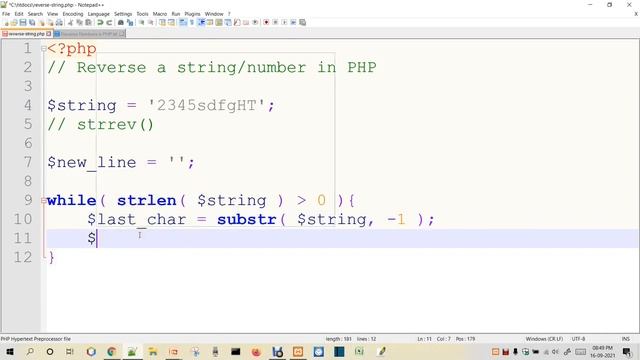Image resolution: width=640 pixels, height=360 pixels.
Task: Undo the last edit via toolbar
Action: (100, 22)
